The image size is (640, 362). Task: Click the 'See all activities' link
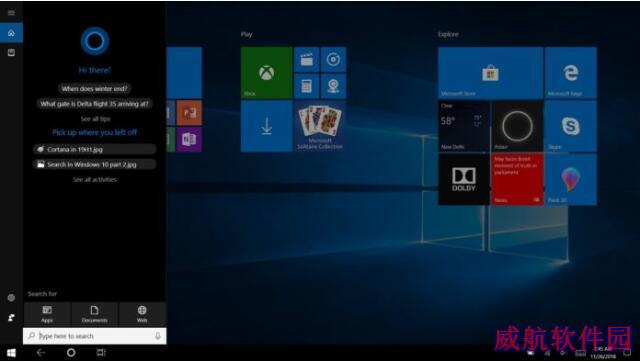[x=95, y=180]
